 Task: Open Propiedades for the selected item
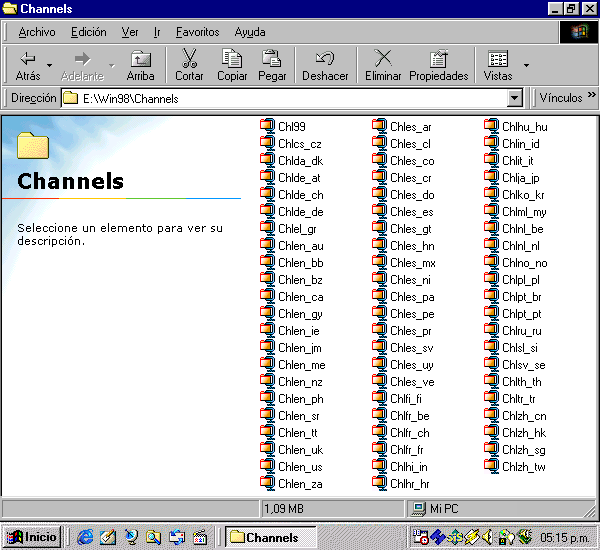(439, 65)
